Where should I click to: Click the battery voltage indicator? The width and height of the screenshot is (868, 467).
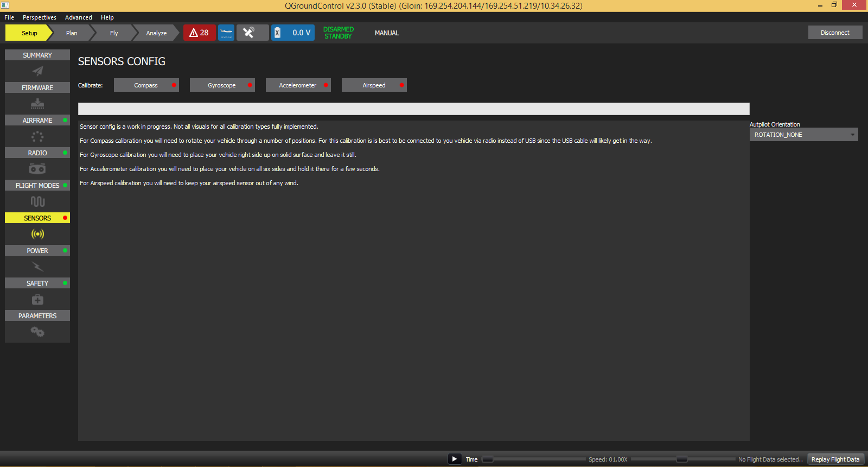tap(293, 33)
